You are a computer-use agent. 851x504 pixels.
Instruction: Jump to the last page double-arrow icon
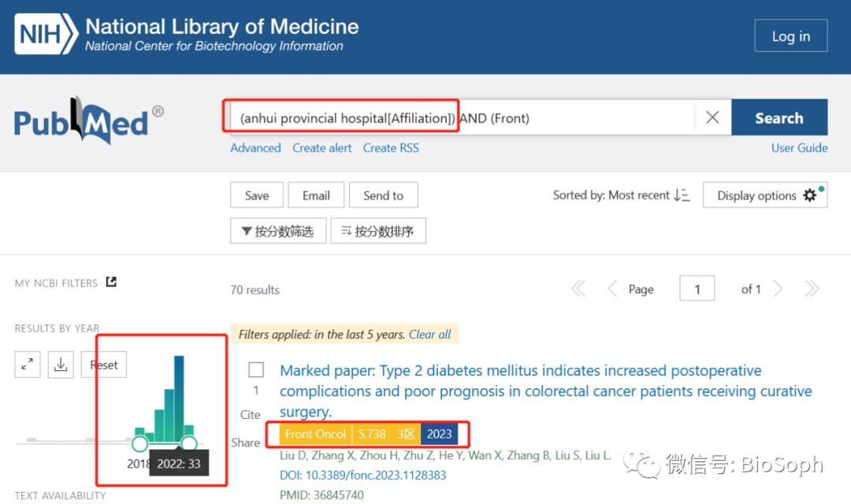[x=812, y=289]
